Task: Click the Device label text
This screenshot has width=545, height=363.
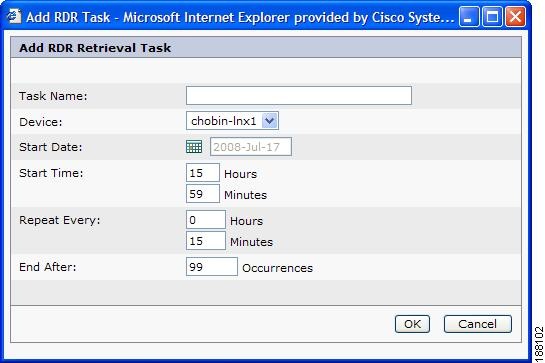Action: coord(41,122)
